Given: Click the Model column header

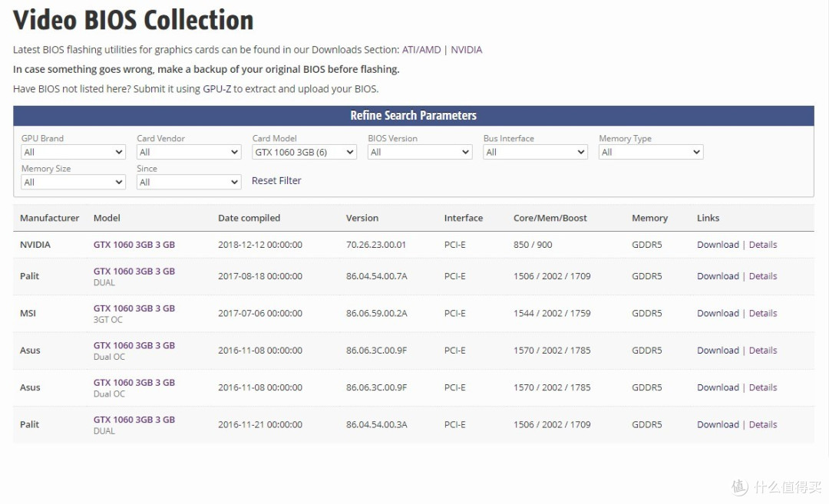Looking at the screenshot, I should pyautogui.click(x=107, y=218).
